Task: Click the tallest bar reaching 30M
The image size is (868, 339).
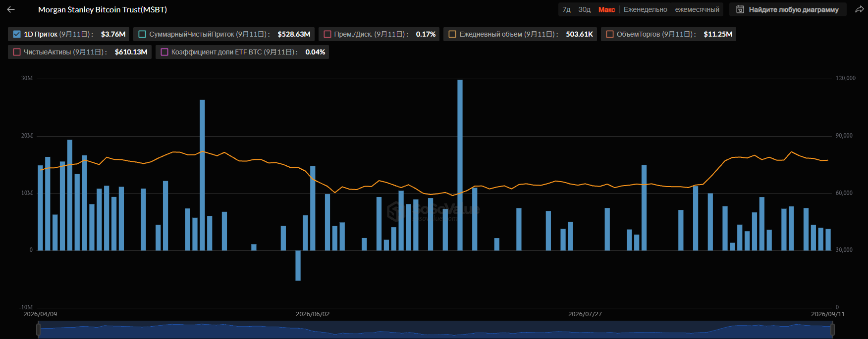Action: 460,165
